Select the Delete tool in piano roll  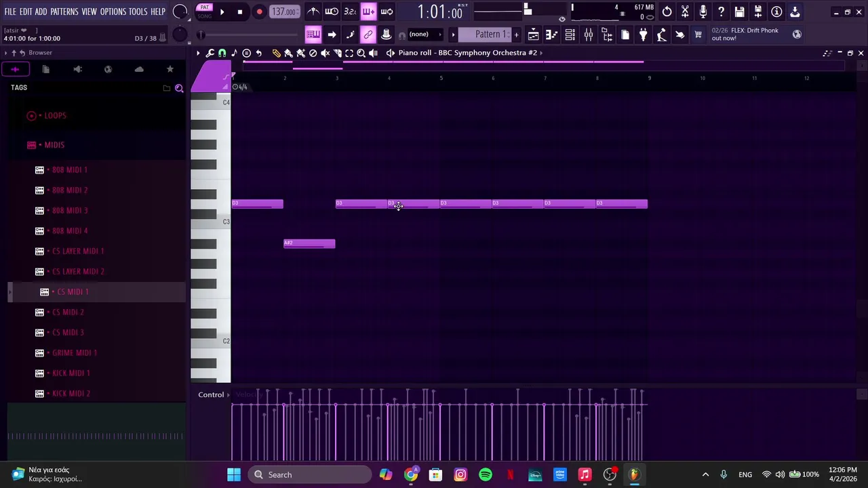pyautogui.click(x=313, y=53)
